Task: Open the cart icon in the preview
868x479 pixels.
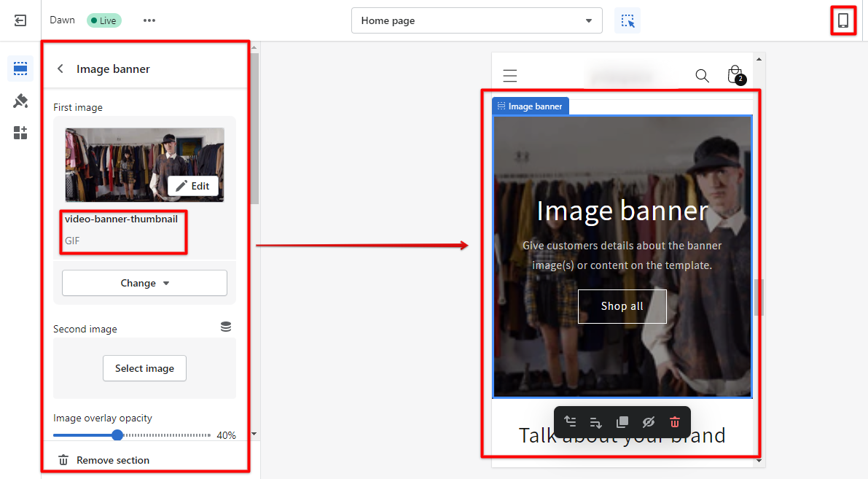Action: [735, 75]
